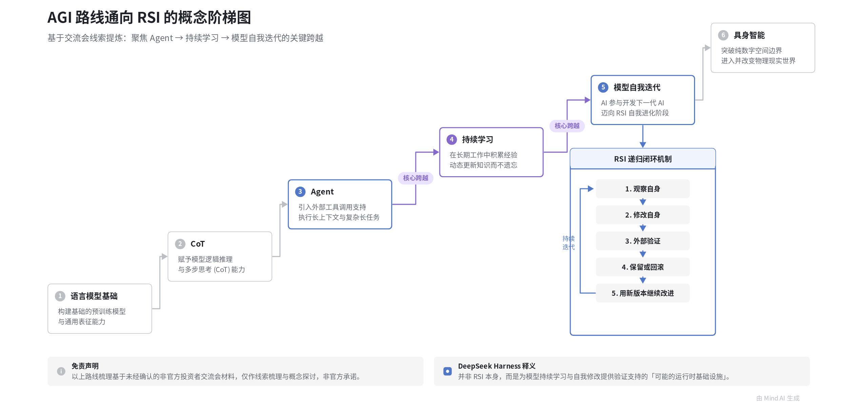The image size is (868, 412).
Task: Click the text 赋予模型逻辑推理
Action: [205, 259]
